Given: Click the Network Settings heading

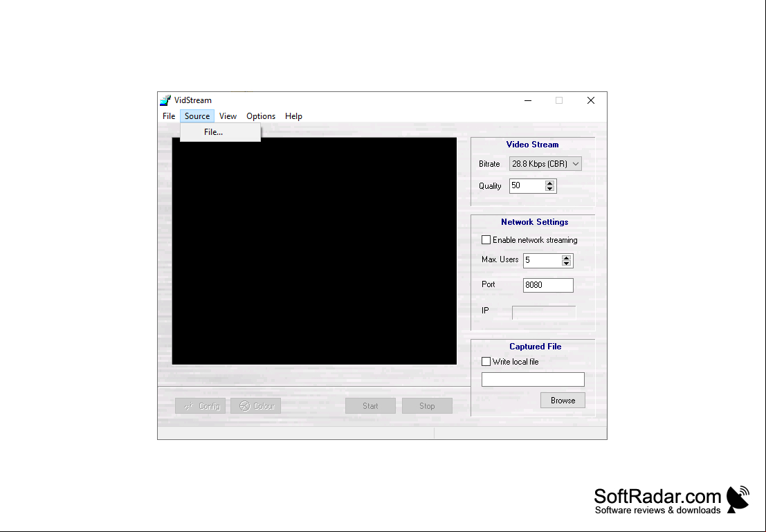Looking at the screenshot, I should 534,222.
